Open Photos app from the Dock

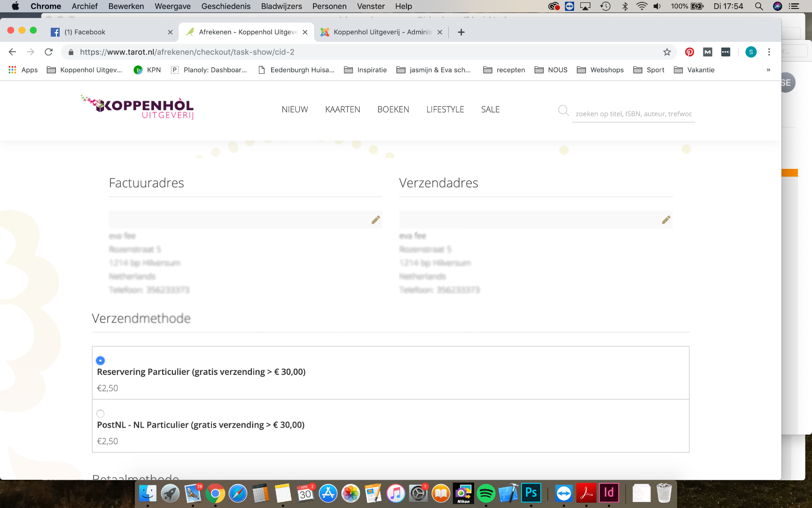point(351,493)
